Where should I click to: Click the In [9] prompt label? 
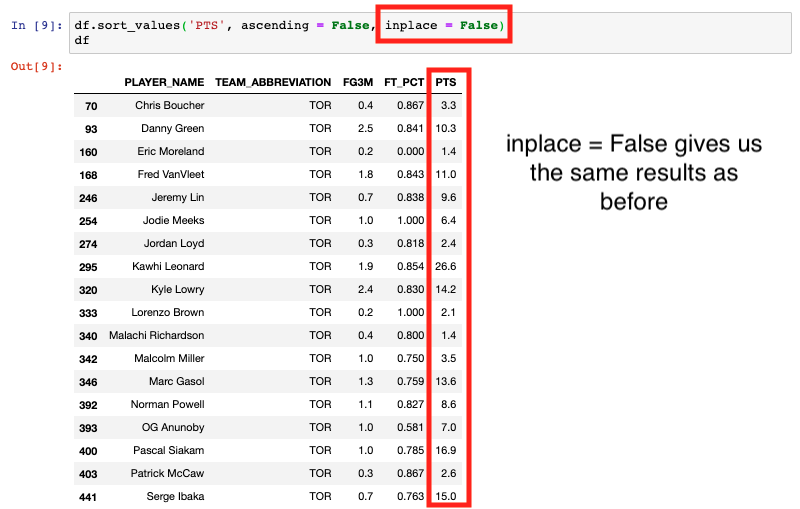click(37, 26)
